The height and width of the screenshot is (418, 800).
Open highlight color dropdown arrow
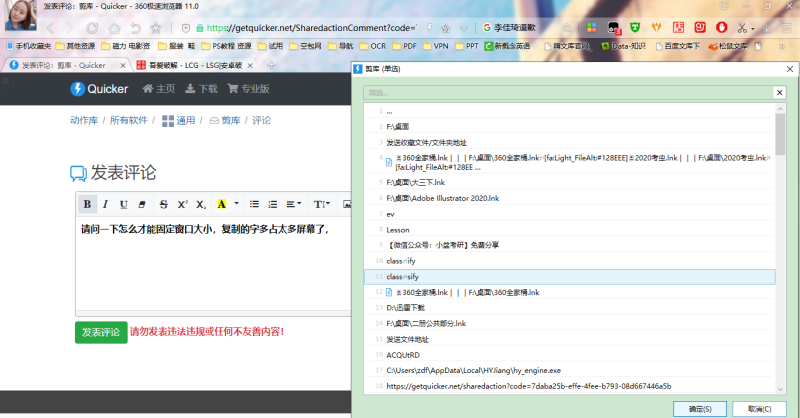point(236,204)
